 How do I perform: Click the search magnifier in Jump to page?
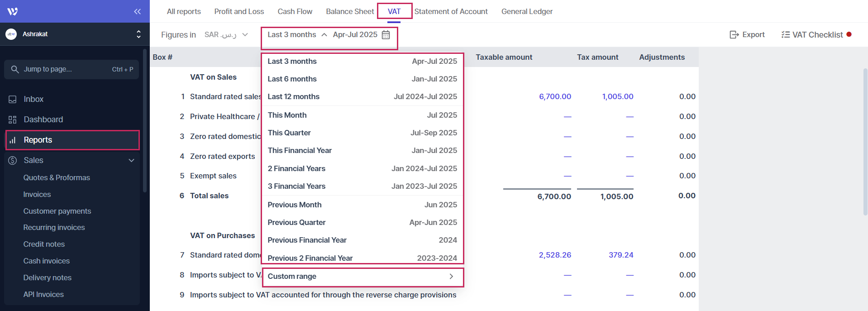[15, 69]
